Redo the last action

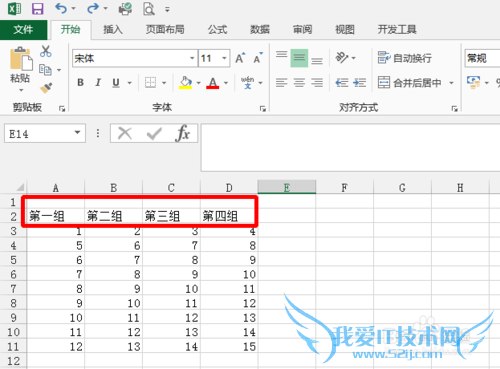click(x=92, y=8)
